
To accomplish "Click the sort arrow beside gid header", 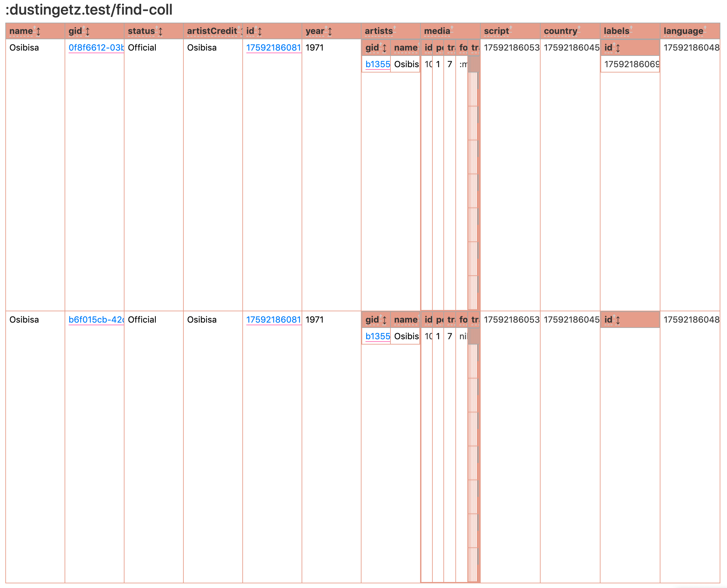I will 88,32.
